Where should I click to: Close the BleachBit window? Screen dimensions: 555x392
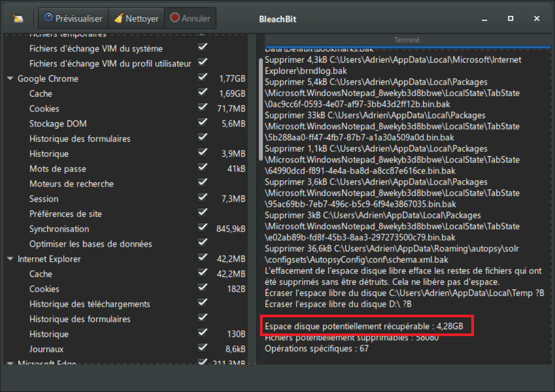point(537,18)
